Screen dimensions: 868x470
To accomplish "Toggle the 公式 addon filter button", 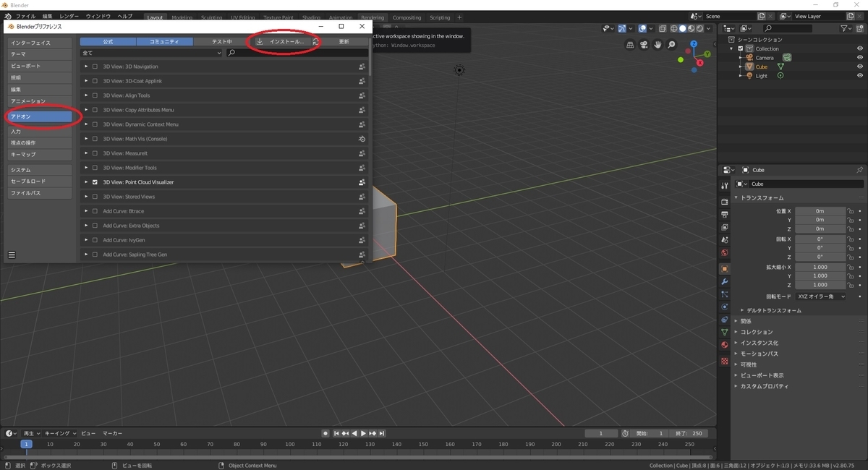I will coord(108,42).
